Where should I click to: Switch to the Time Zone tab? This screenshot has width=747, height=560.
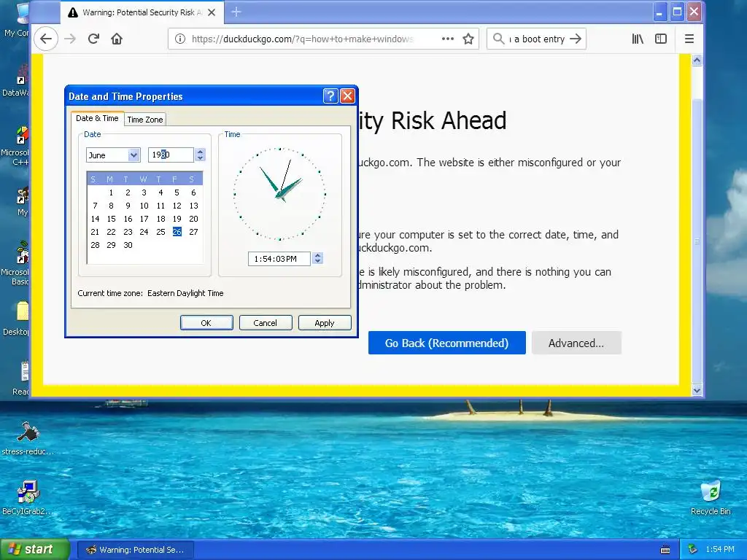145,120
